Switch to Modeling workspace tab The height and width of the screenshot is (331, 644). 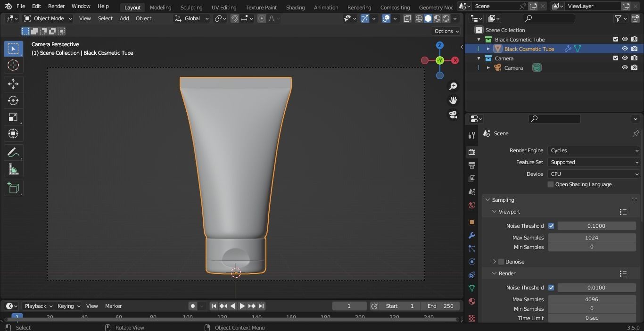coord(160,7)
